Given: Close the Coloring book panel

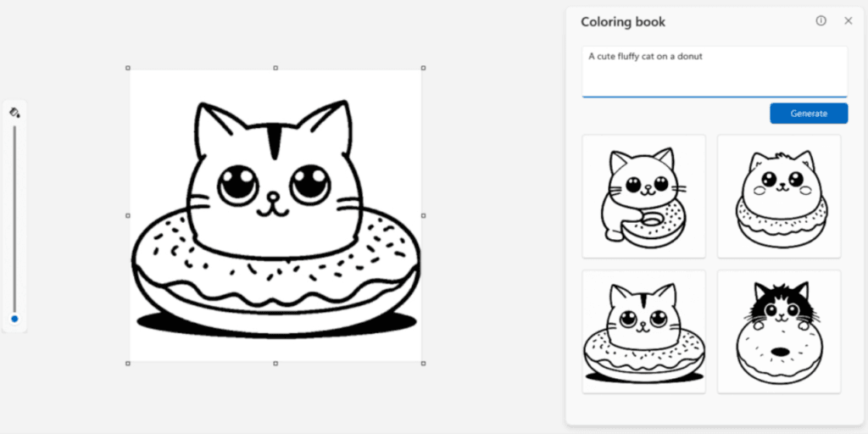Looking at the screenshot, I should 848,21.
